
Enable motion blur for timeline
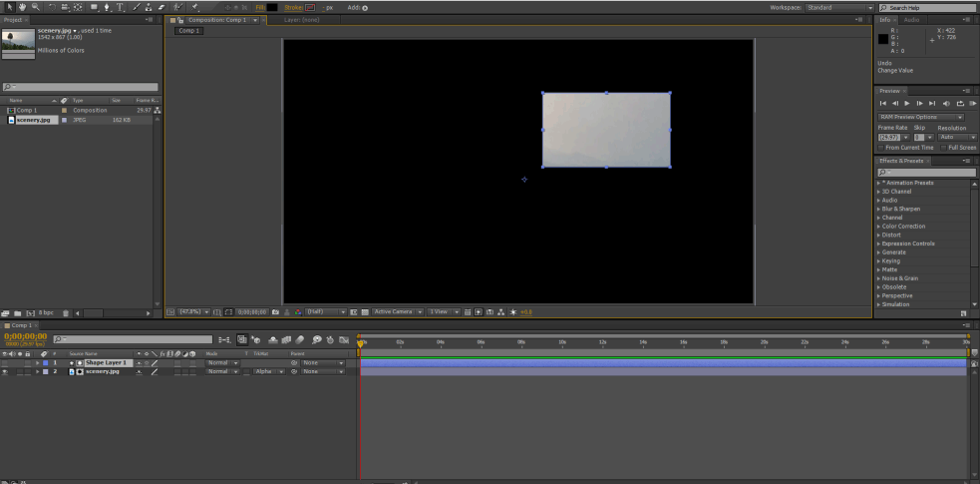299,339
